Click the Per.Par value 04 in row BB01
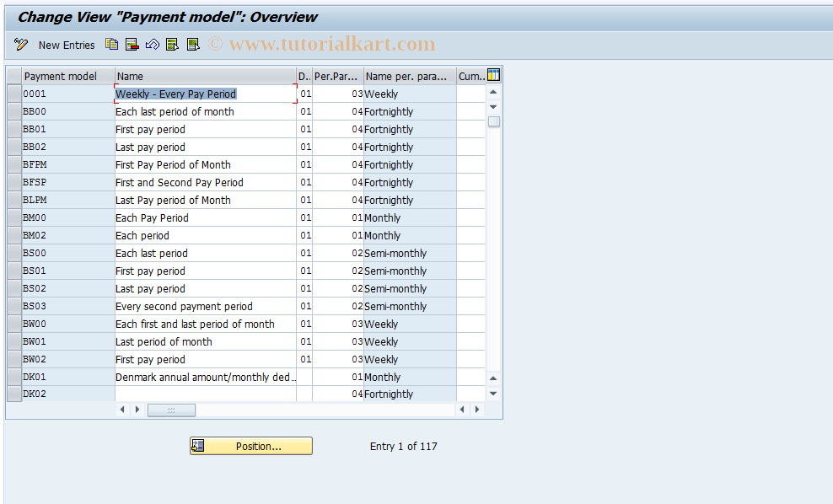This screenshot has height=504, width=833. pyautogui.click(x=338, y=129)
